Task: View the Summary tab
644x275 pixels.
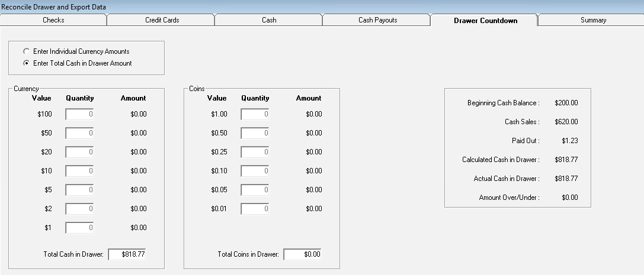Action: pyautogui.click(x=593, y=20)
